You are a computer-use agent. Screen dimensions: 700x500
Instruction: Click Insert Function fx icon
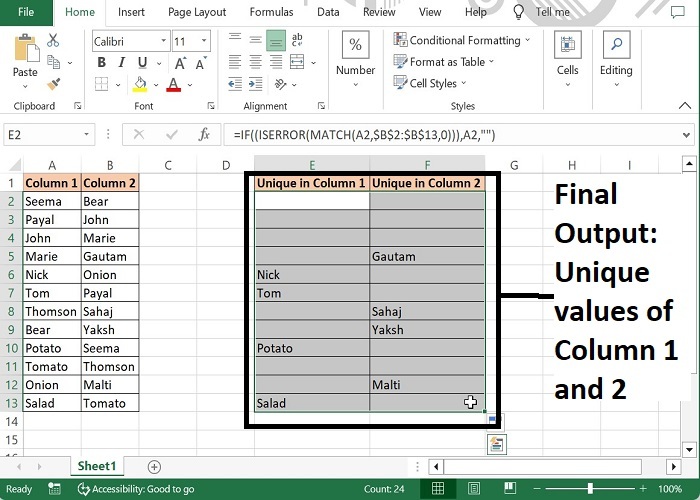204,134
